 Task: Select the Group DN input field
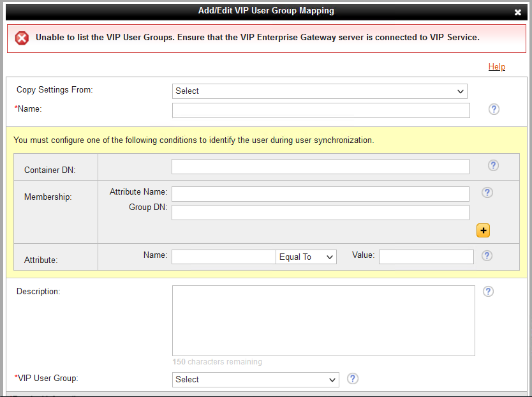[320, 213]
